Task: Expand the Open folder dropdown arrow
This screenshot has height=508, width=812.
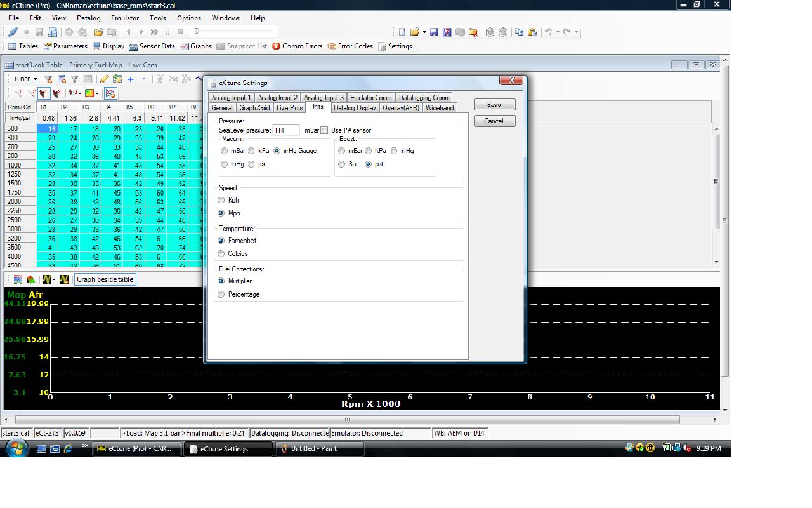Action: (424, 32)
